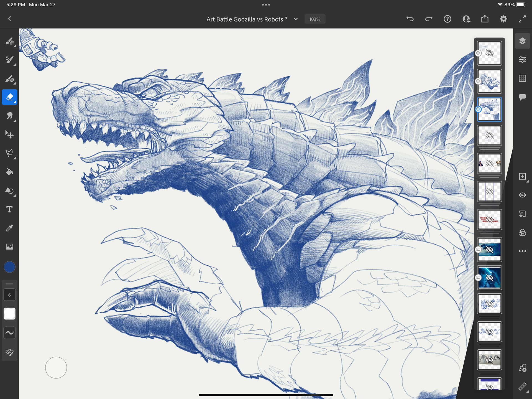Show the hidden red text layer

[x=489, y=220]
